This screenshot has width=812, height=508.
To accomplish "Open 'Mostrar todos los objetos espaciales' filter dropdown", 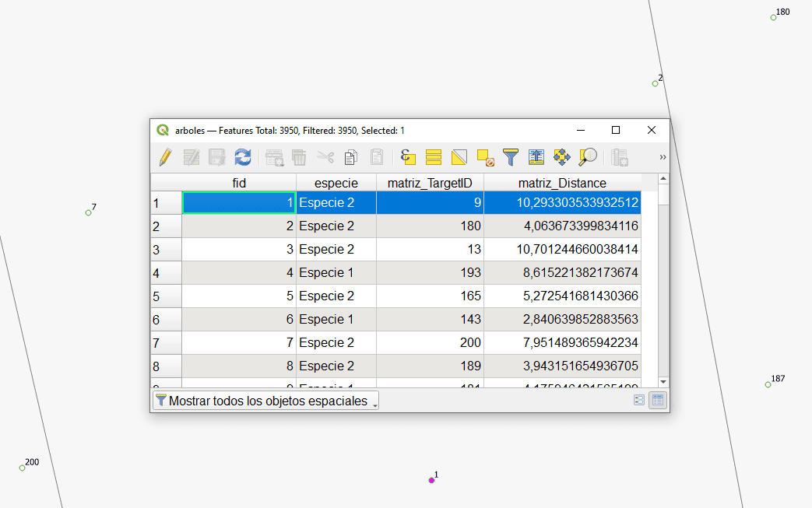I will (265, 401).
